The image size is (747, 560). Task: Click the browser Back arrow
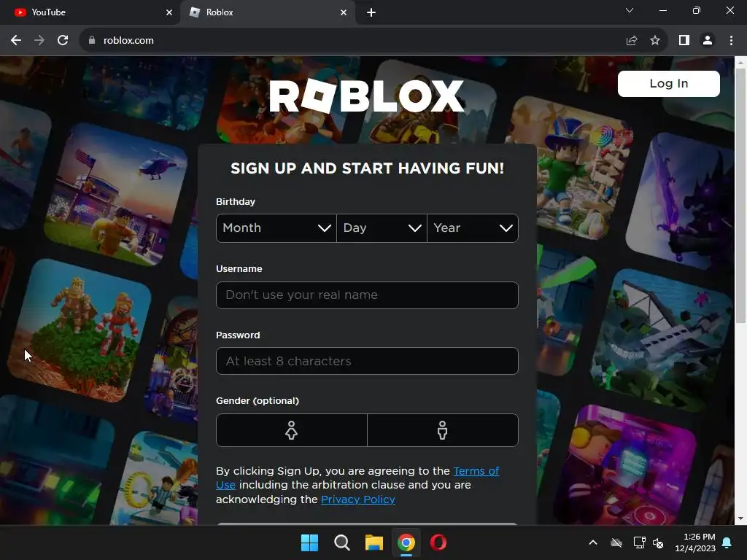click(16, 41)
